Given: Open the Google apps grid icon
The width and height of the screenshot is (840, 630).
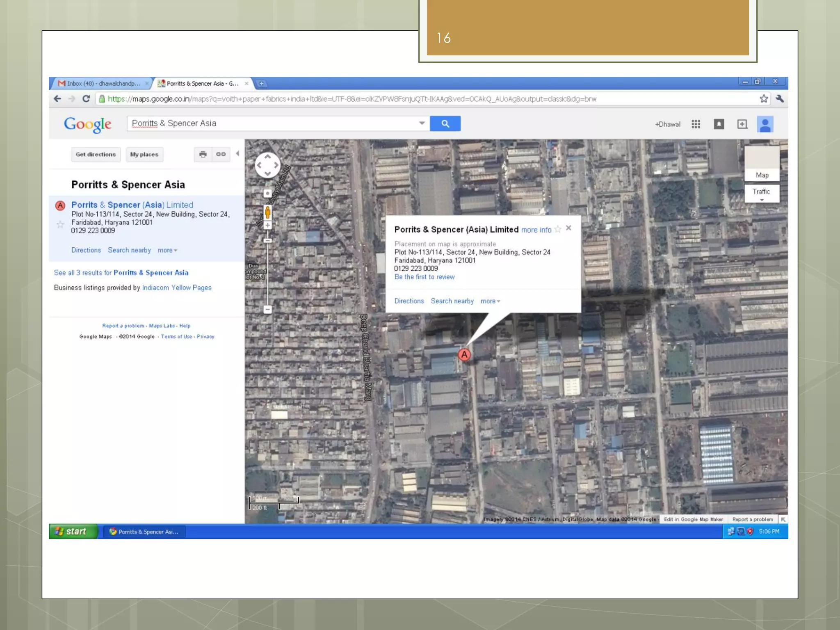Looking at the screenshot, I should pos(696,124).
